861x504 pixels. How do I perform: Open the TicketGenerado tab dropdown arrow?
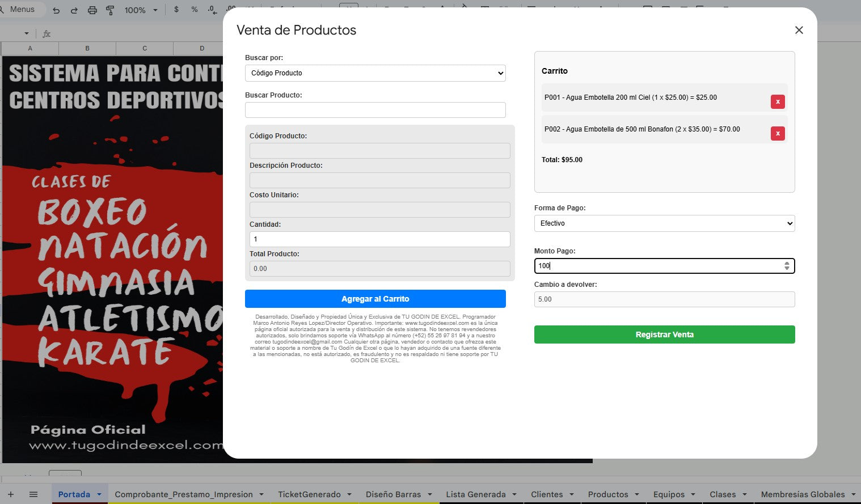349,494
